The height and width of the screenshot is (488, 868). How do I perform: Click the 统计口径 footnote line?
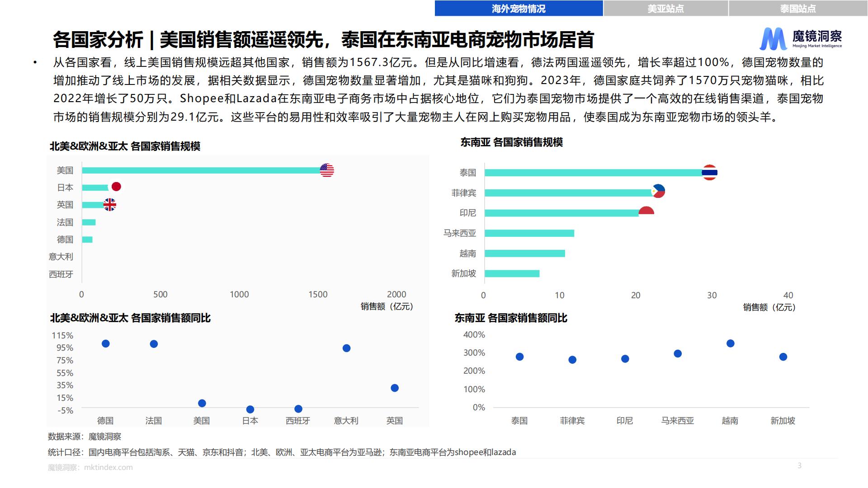(x=282, y=452)
